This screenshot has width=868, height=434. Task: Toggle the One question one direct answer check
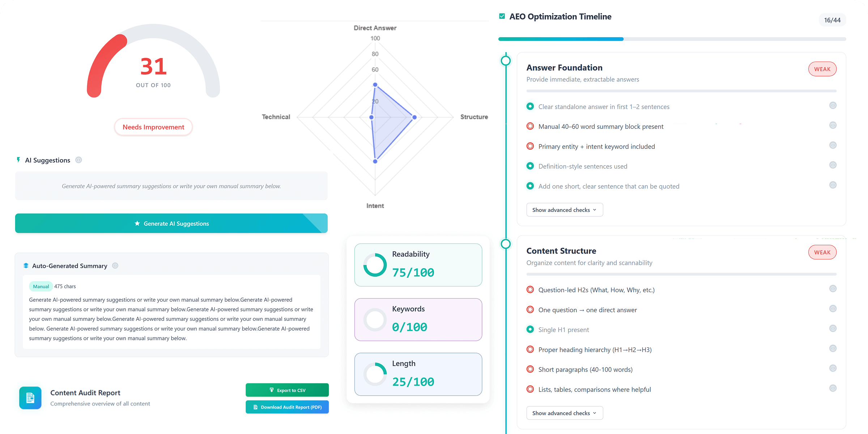530,310
